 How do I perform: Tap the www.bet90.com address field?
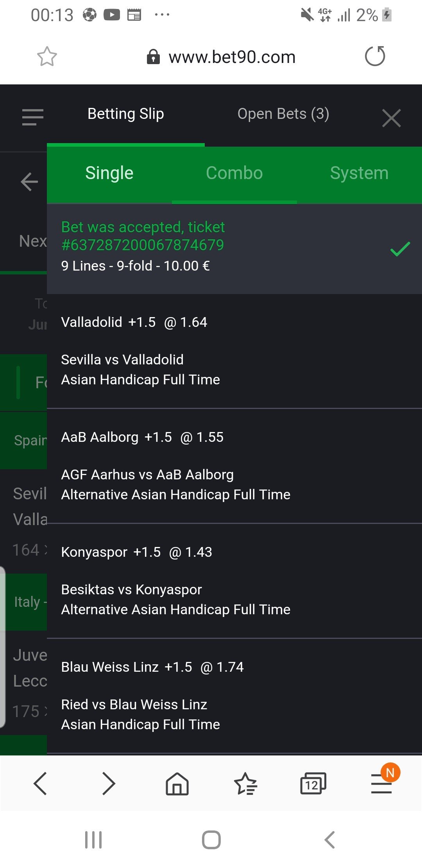pos(232,57)
